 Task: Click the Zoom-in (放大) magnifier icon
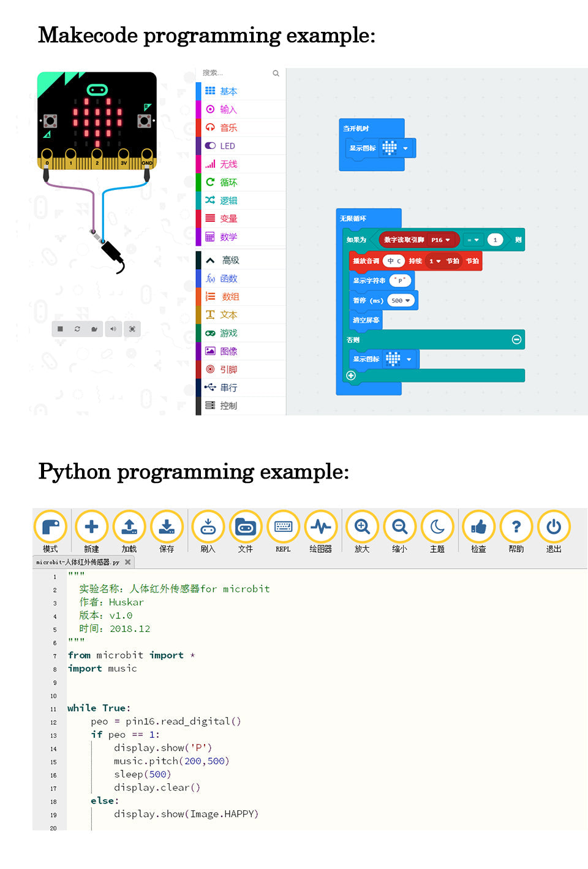(362, 526)
